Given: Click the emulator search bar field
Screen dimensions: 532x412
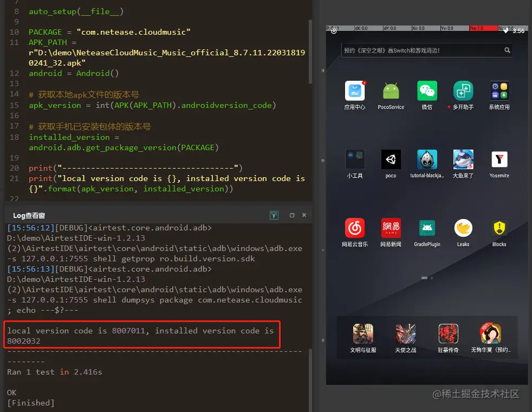Looking at the screenshot, I should click(x=426, y=50).
